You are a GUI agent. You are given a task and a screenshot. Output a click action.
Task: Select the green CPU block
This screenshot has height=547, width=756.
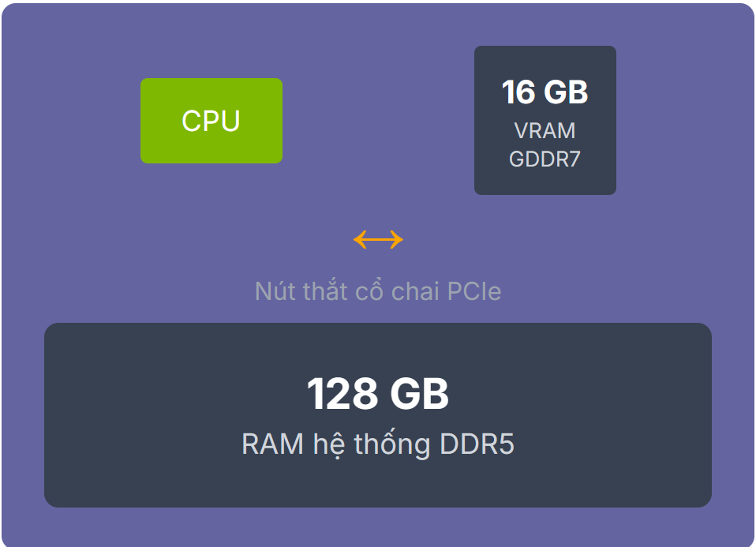tap(211, 121)
